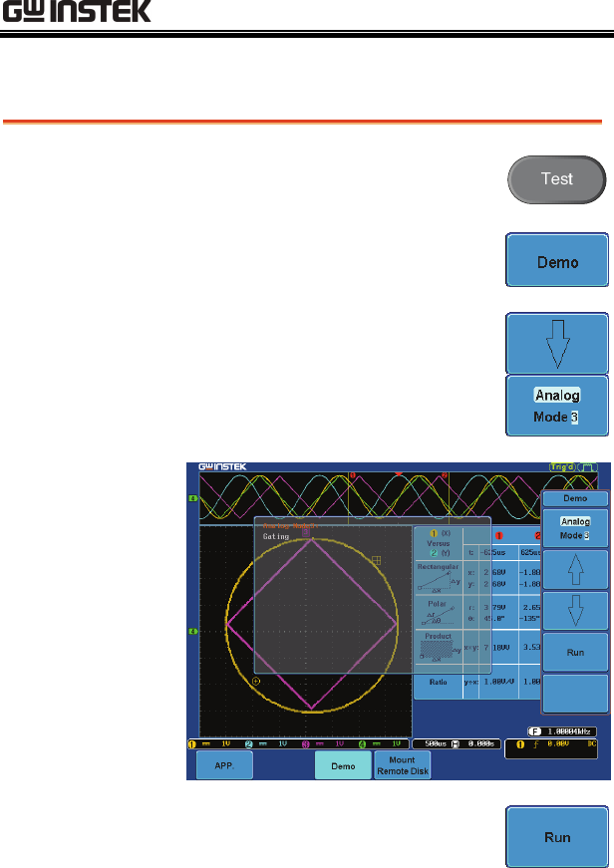Click the acquisition mode icon beside Trig'd
The image size is (614, 868).
[x=587, y=467]
